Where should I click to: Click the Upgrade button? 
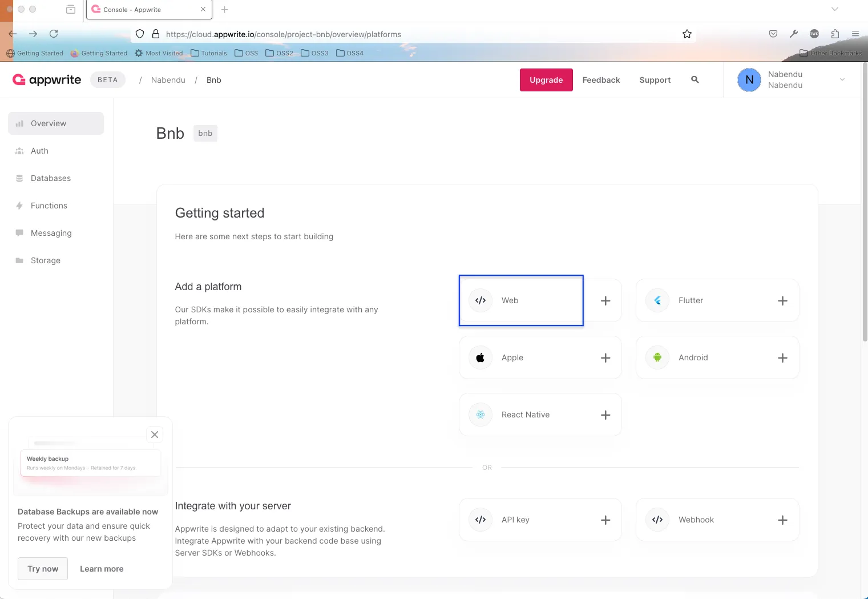tap(546, 80)
